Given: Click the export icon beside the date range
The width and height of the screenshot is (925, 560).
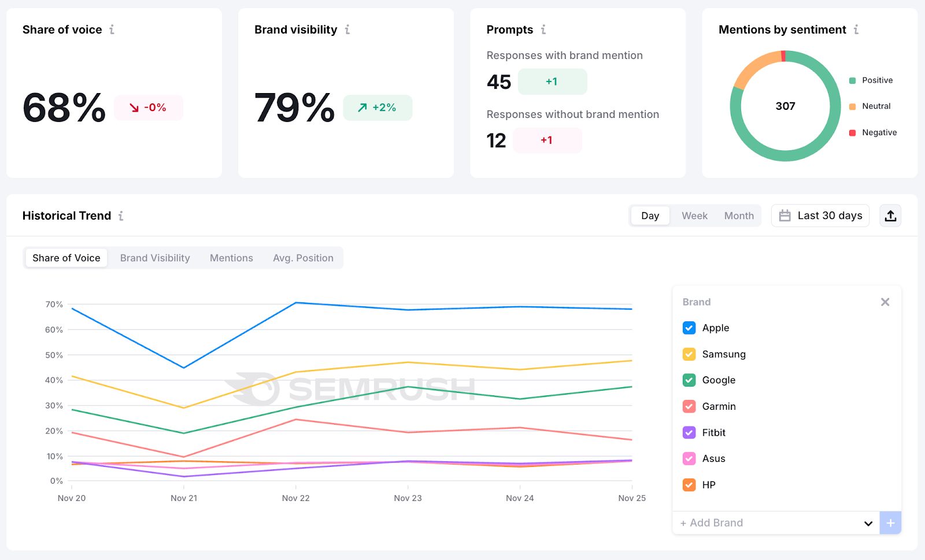Looking at the screenshot, I should click(890, 215).
